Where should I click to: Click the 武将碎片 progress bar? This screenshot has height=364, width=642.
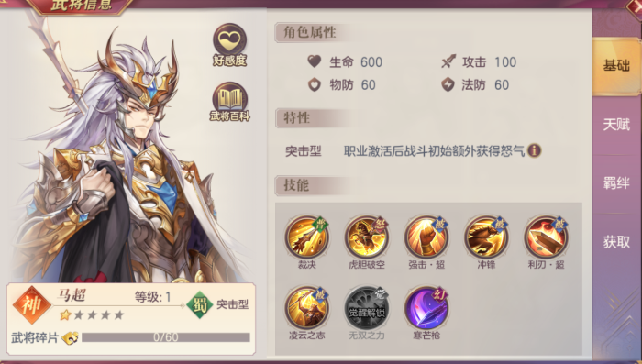click(x=166, y=337)
